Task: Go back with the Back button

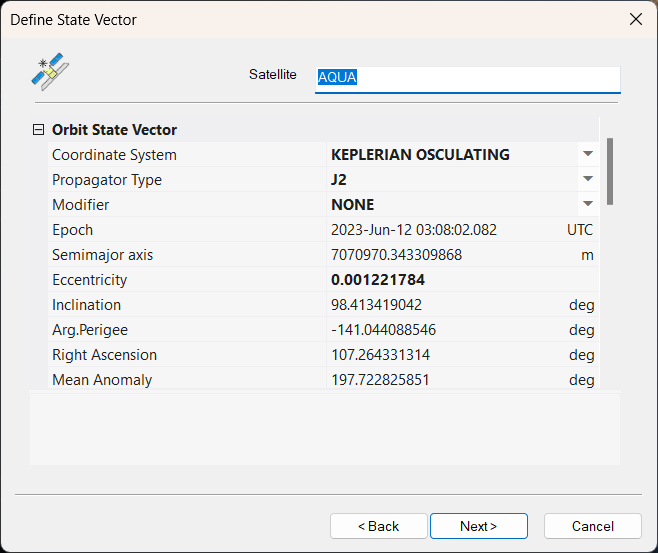Action: [x=379, y=526]
